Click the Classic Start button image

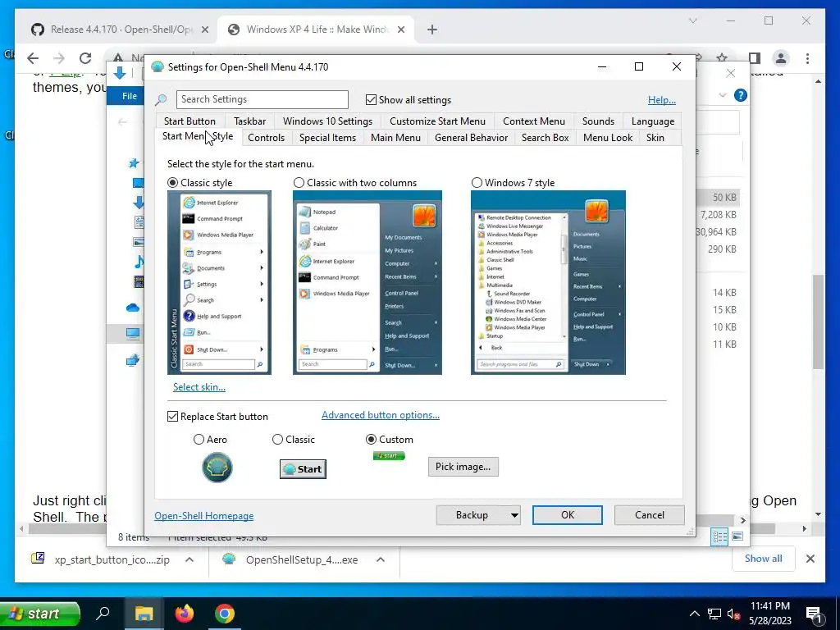[x=303, y=468]
